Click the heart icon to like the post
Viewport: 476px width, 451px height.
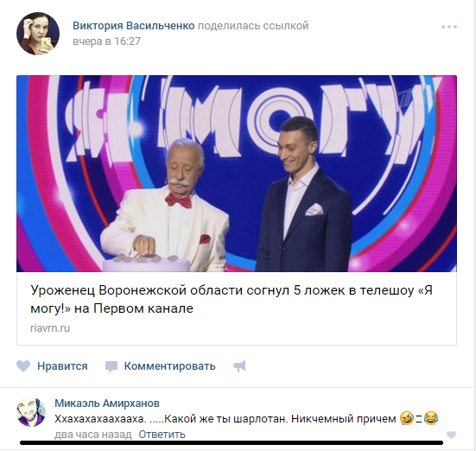tap(23, 366)
